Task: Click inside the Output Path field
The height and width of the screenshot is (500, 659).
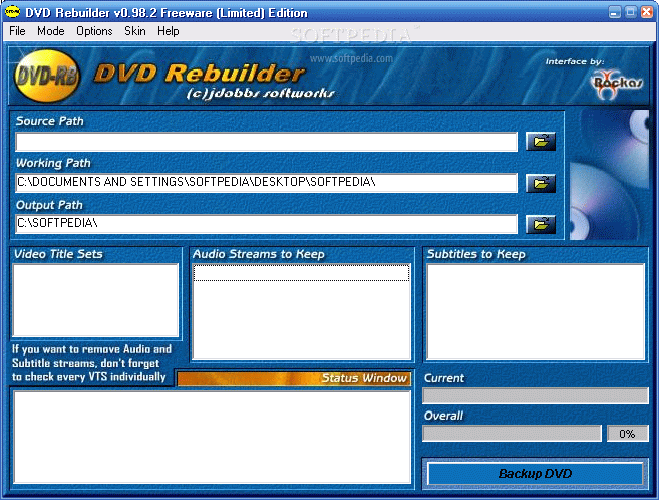Action: click(266, 224)
